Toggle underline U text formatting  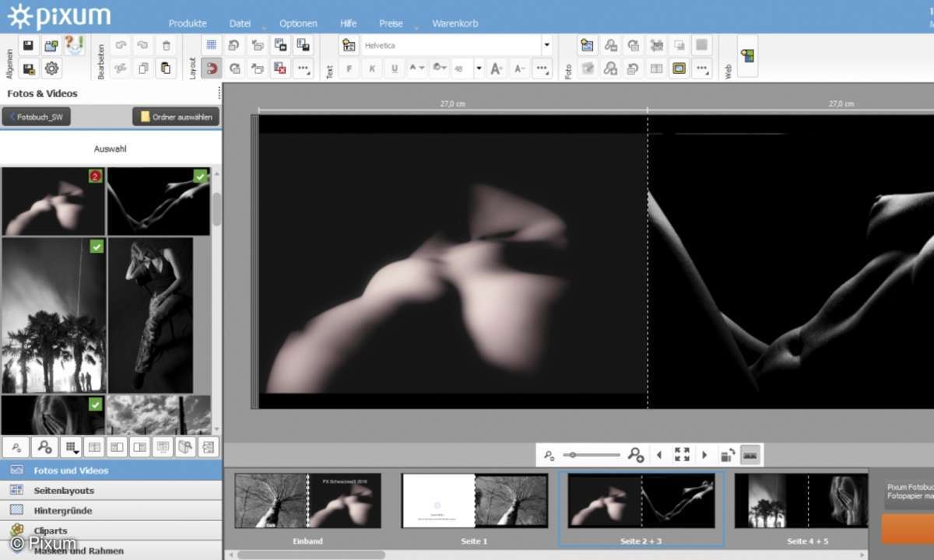pos(395,68)
